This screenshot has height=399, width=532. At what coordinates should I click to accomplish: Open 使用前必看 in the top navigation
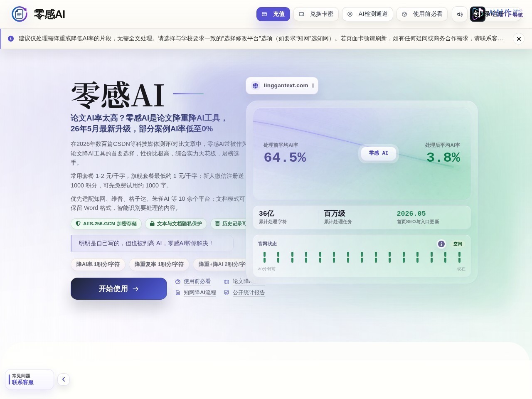click(x=422, y=14)
